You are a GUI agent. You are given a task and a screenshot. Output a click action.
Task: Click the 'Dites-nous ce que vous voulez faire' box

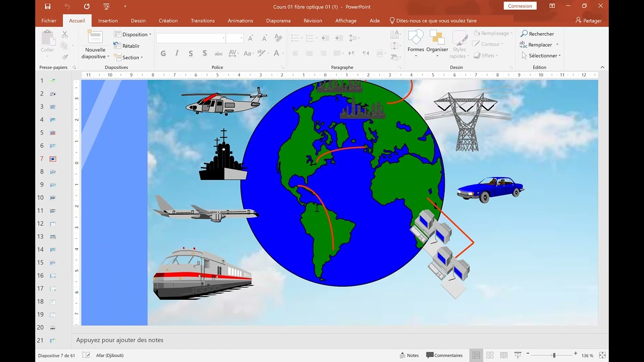(x=433, y=21)
